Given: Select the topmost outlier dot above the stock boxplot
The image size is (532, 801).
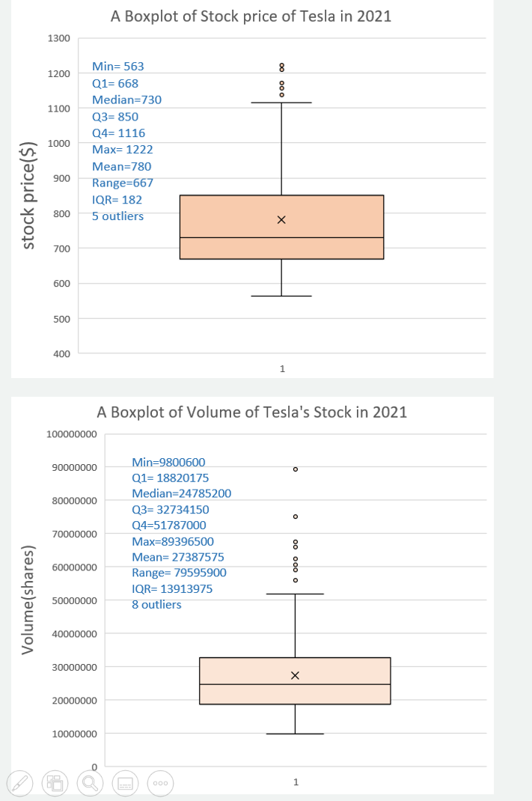Looking at the screenshot, I should click(281, 64).
